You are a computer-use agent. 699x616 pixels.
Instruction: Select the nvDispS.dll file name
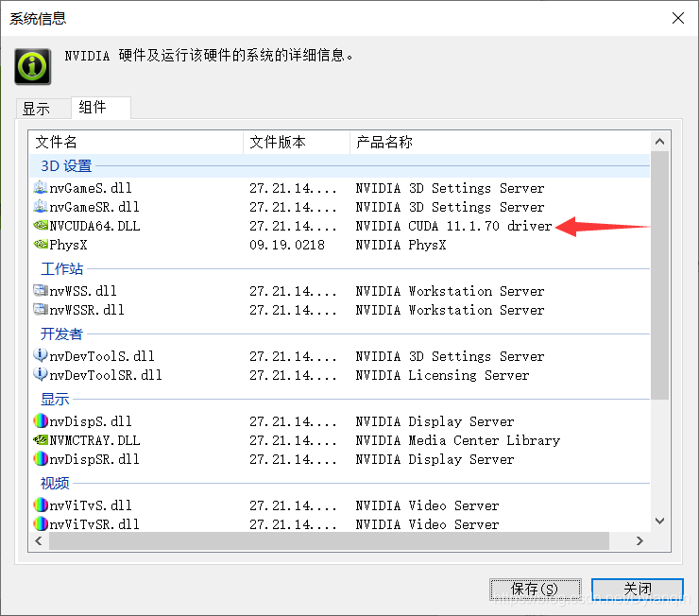click(91, 421)
